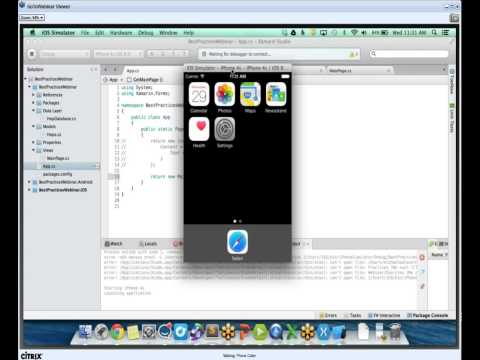Screen dimensions: 480x360
Task: Open the Debug configuration dropdown
Action: (65, 54)
